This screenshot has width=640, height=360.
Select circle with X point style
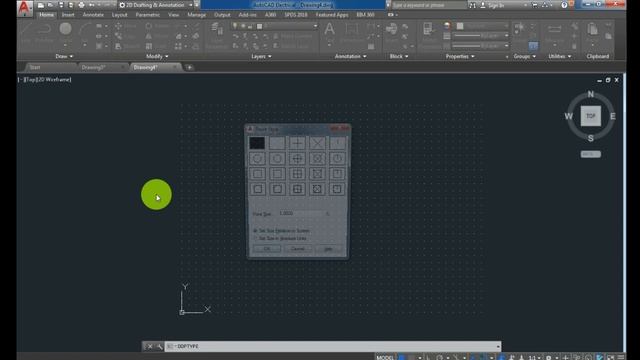point(317,158)
